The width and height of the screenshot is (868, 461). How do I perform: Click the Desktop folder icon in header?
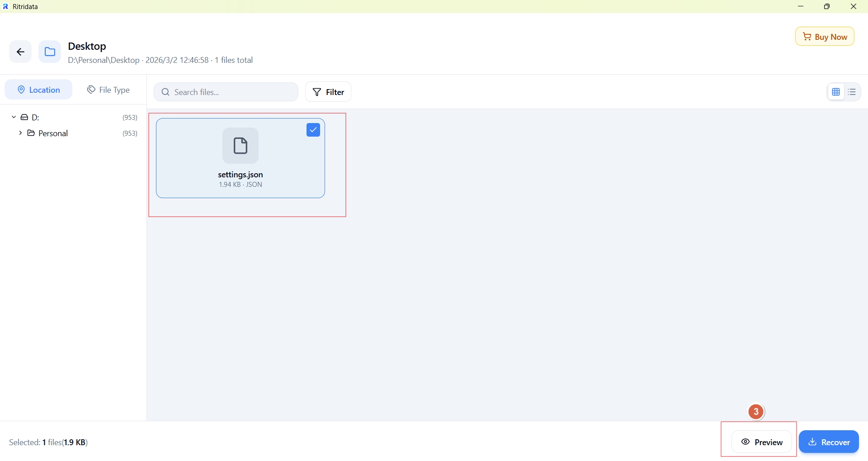coord(50,52)
